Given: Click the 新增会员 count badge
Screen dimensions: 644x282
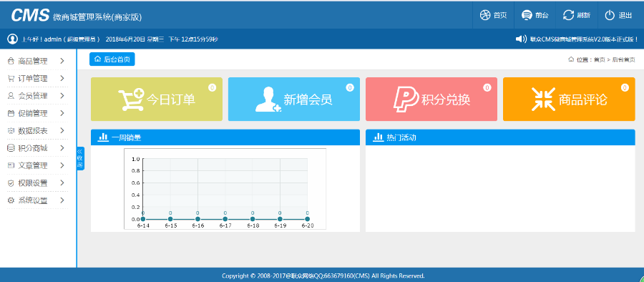Looking at the screenshot, I should pyautogui.click(x=349, y=87).
